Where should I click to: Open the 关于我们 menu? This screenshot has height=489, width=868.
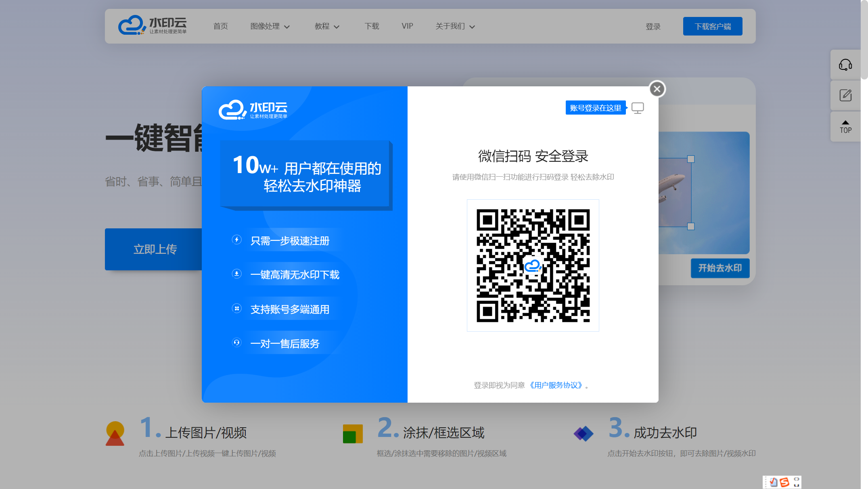pos(450,26)
